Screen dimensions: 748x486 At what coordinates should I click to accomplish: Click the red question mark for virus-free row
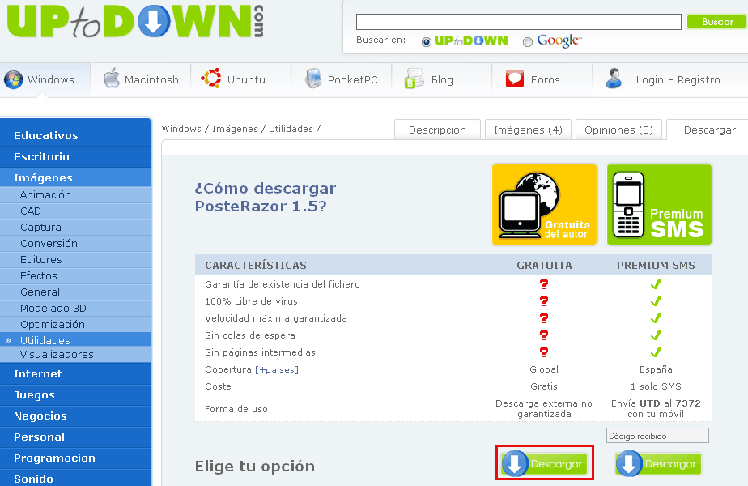coord(544,301)
